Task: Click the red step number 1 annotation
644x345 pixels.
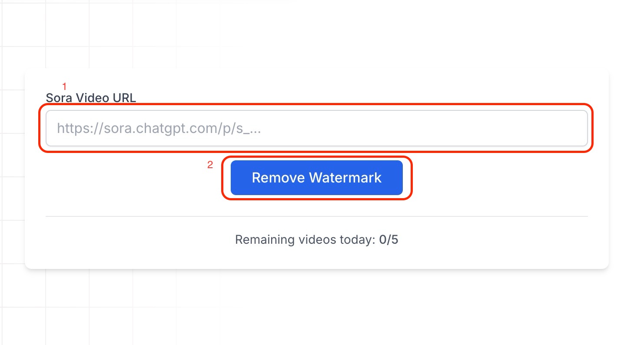Action: [x=64, y=86]
